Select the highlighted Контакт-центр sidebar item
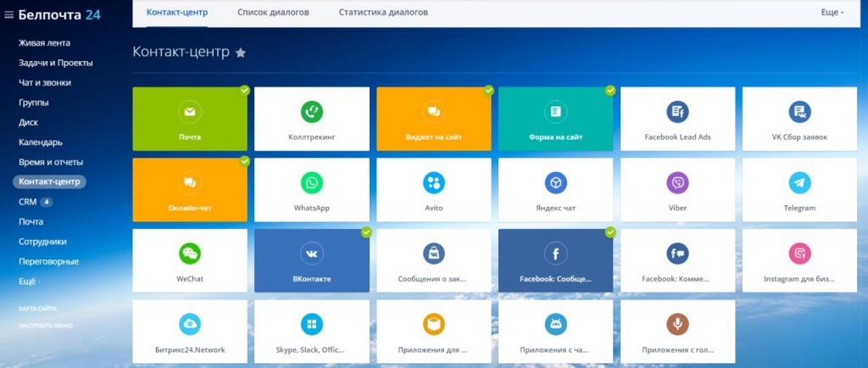868x368 pixels. (x=49, y=181)
